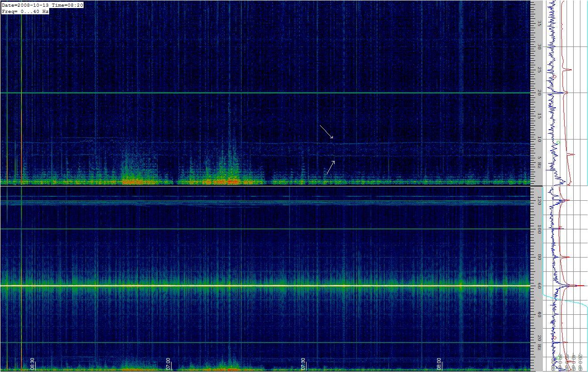Click the 80 tick on lower frequency scale

pyautogui.click(x=539, y=258)
